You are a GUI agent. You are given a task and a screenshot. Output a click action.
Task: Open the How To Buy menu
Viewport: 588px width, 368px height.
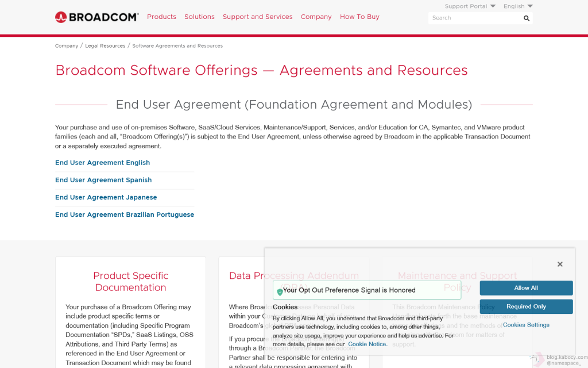(359, 17)
